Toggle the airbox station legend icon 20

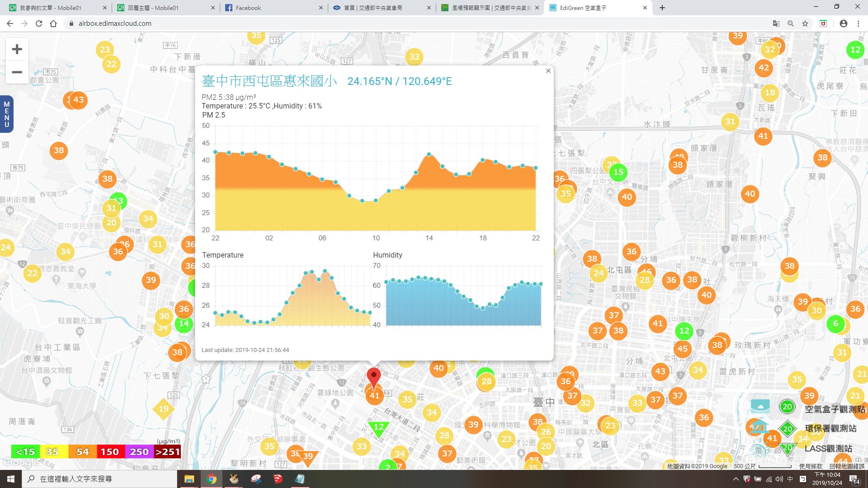point(787,407)
